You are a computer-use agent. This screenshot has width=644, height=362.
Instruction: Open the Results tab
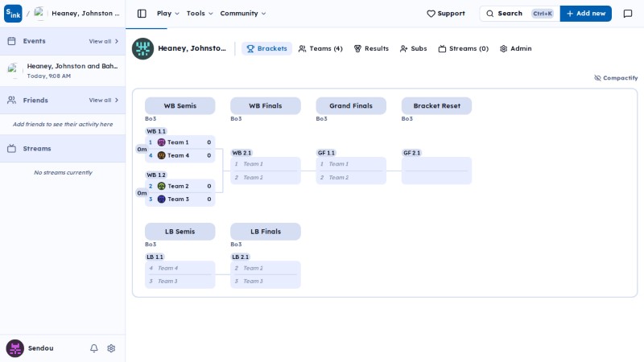pos(371,48)
